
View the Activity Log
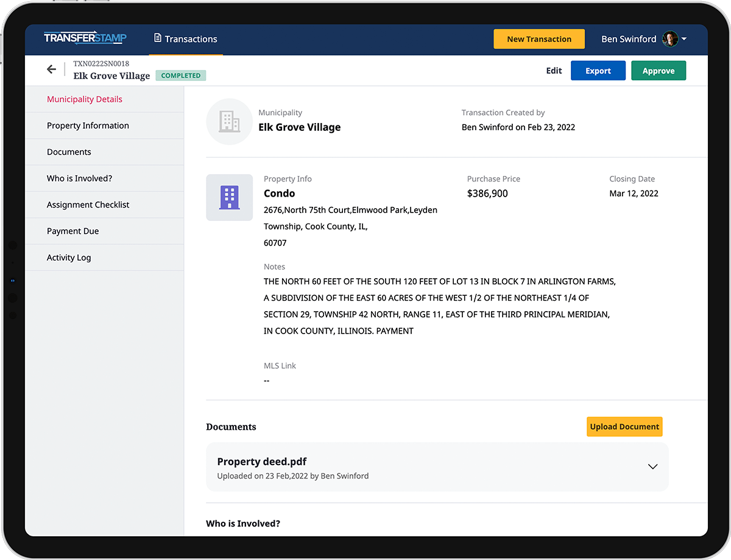point(105,257)
